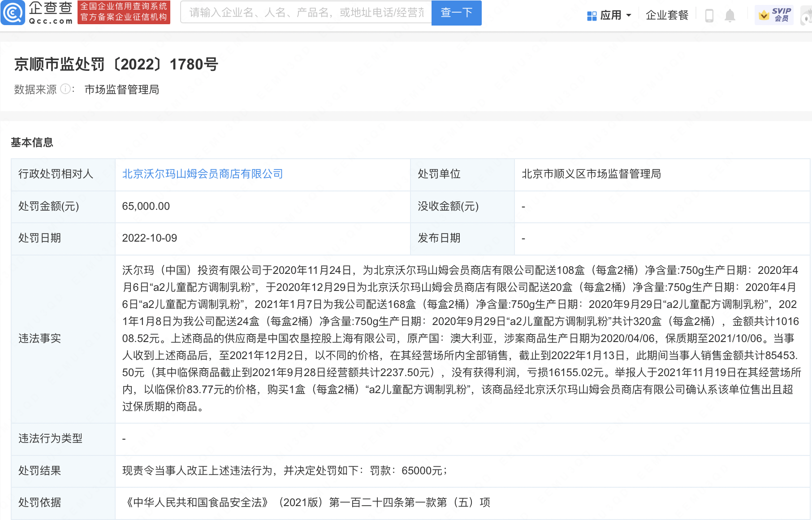Click the 处罚单位 label cell

462,174
